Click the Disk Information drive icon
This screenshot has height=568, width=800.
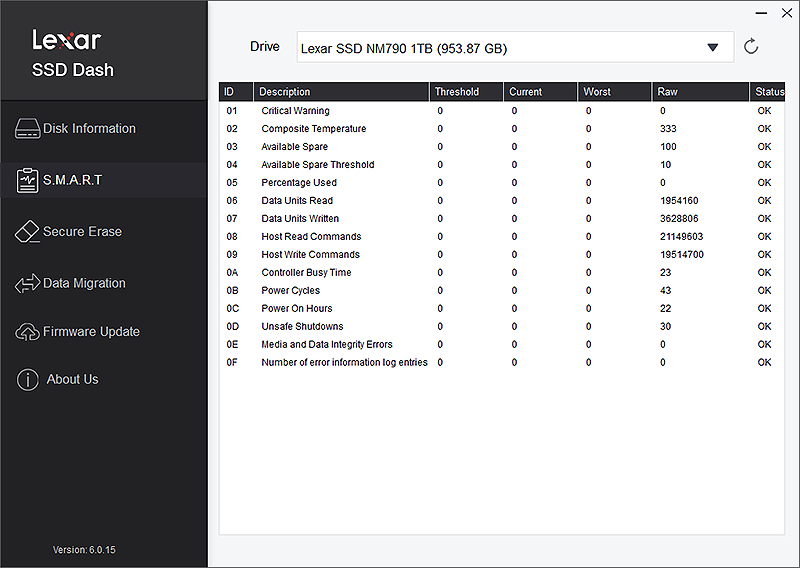[27, 129]
